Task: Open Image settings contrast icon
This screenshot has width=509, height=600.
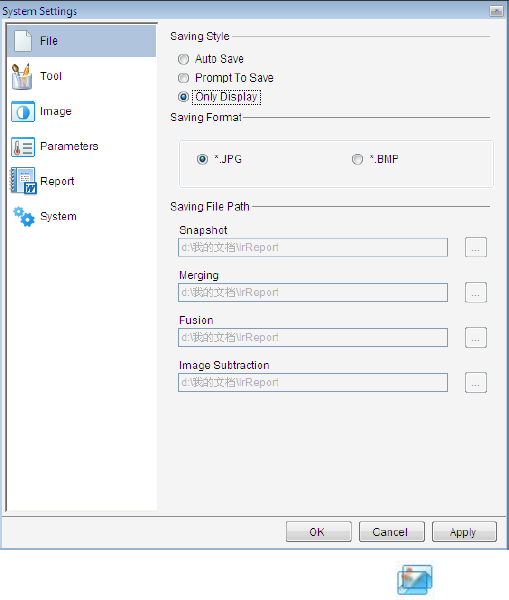Action: click(x=23, y=112)
